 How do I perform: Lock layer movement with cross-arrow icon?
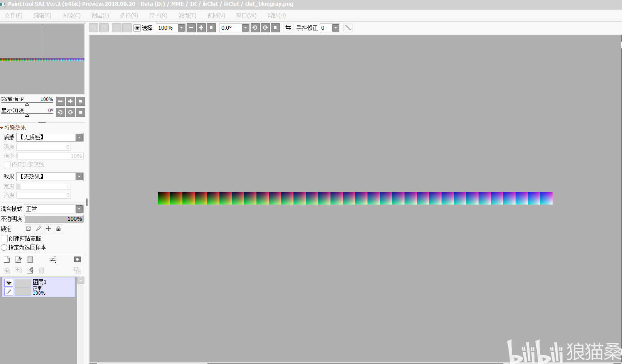click(x=48, y=229)
